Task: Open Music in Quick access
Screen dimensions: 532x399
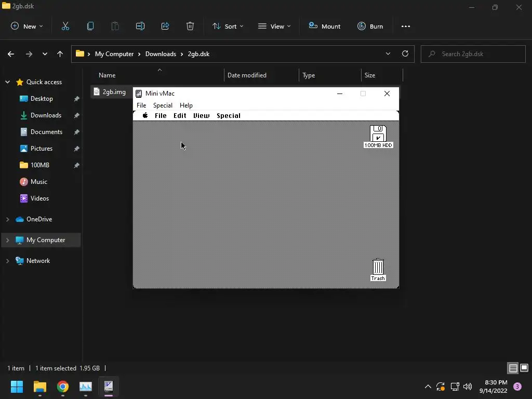Action: click(38, 182)
